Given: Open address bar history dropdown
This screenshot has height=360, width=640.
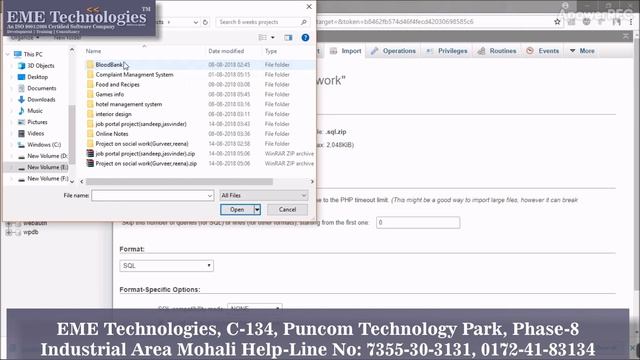Looking at the screenshot, I should pyautogui.click(x=196, y=22).
